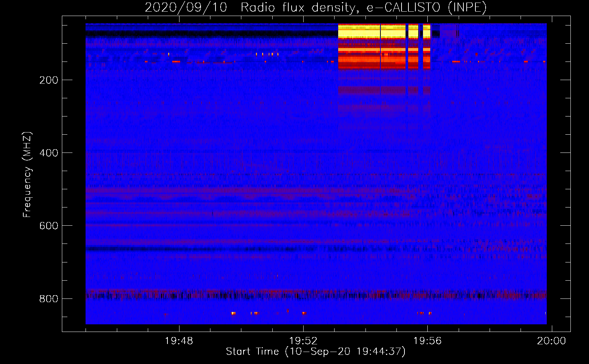Image resolution: width=589 pixels, height=364 pixels.
Task: Click the 19:52 time tick label
Action: [x=303, y=341]
